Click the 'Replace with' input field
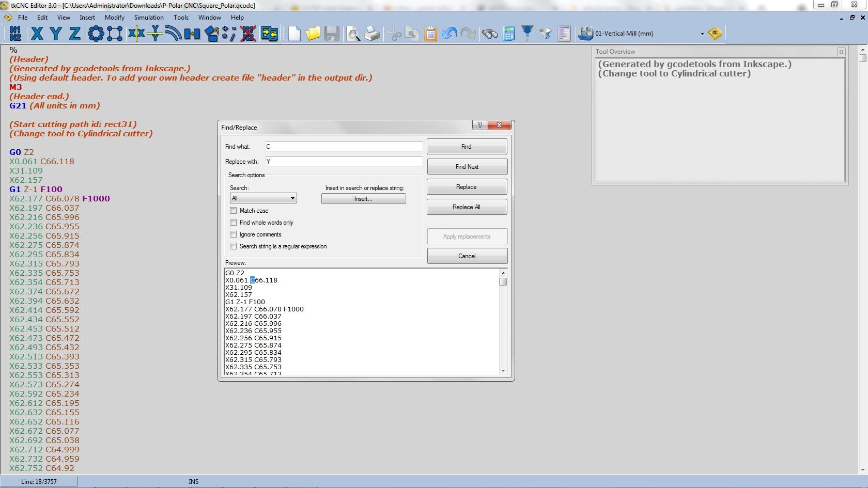This screenshot has width=868, height=488. [344, 162]
